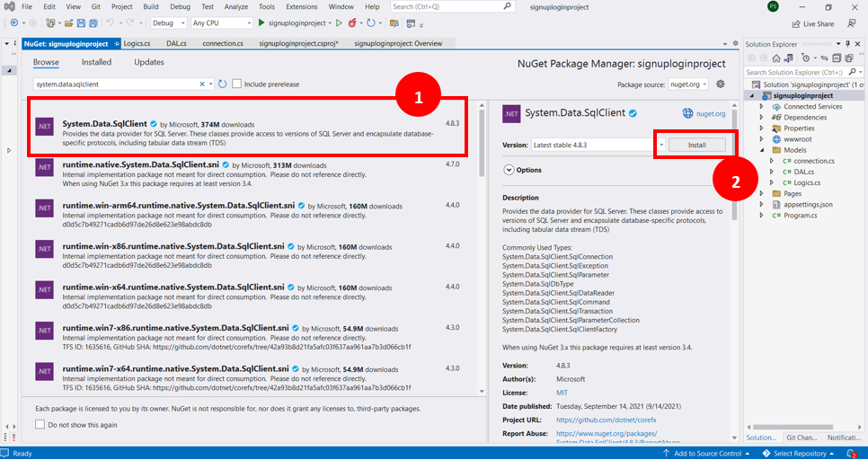Select runtime.win-arm64.runtime.native.System.Data.SqlClient.sni package
Image resolution: width=868 pixels, height=460 pixels.
pyautogui.click(x=248, y=215)
